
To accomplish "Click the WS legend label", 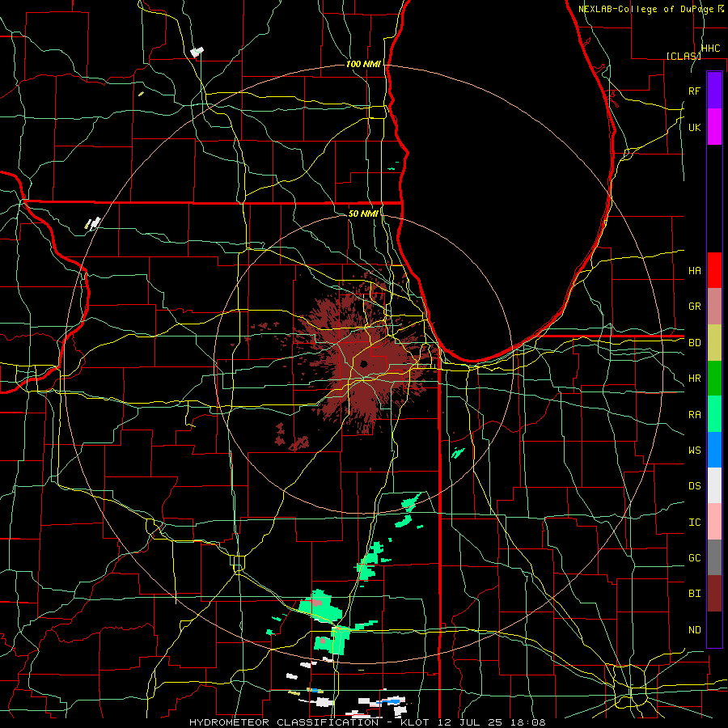I will coord(695,451).
